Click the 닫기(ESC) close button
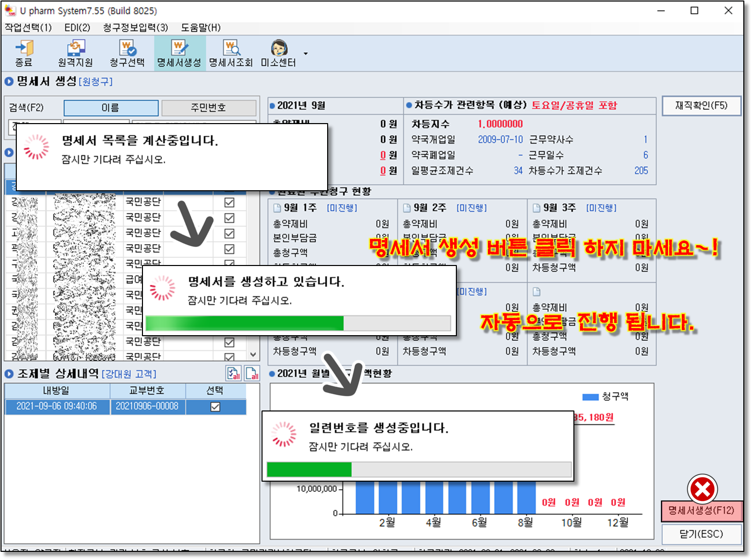Viewport: 754px width, 560px height. coord(701,534)
